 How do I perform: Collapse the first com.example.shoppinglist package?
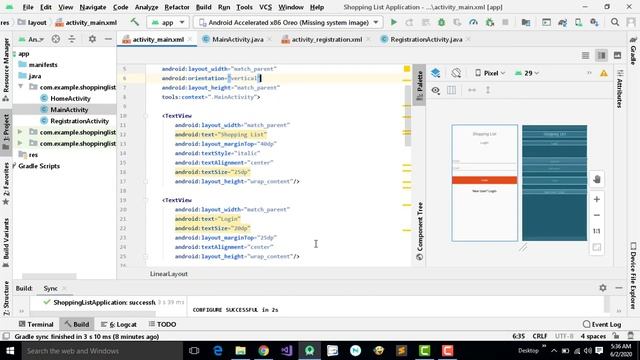tap(20, 87)
